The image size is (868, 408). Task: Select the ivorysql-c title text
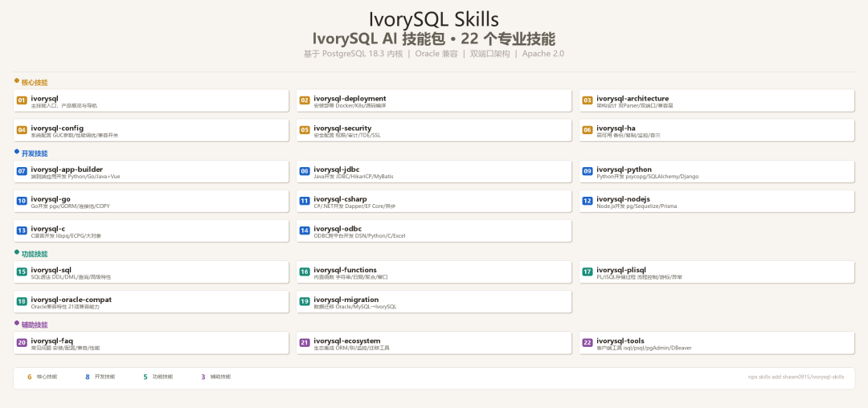(x=48, y=229)
